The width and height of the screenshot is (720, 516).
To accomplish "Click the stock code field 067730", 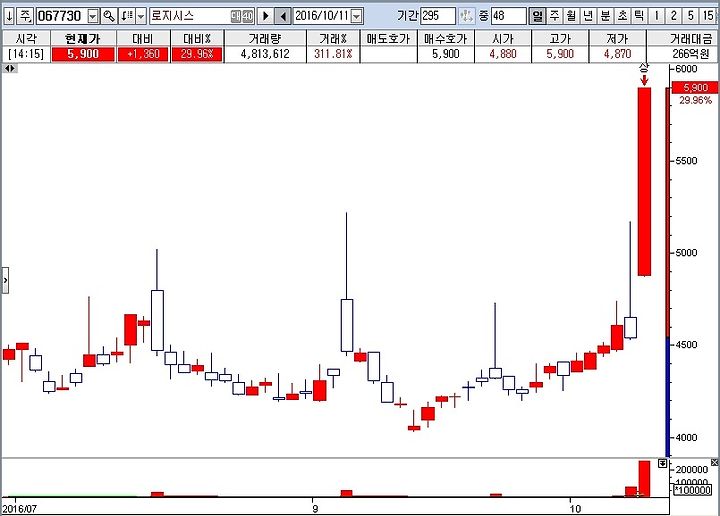I will (62, 16).
